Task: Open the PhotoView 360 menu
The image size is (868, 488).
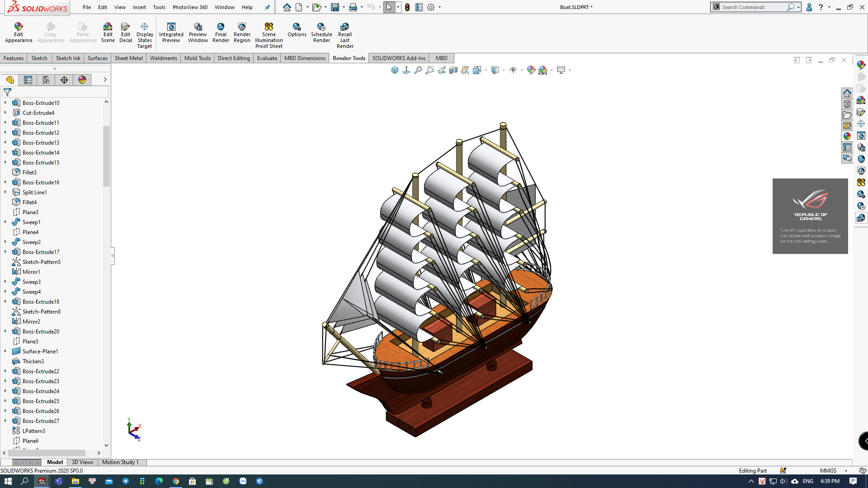Action: click(x=190, y=7)
